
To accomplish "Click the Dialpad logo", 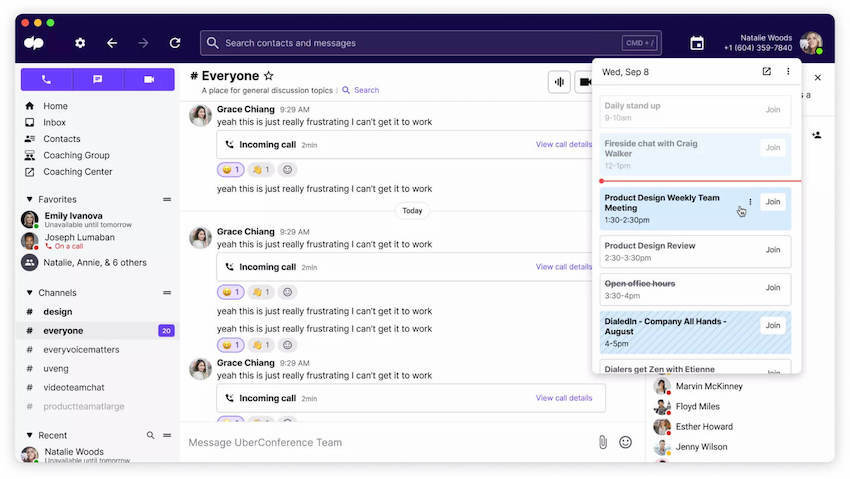I will tap(34, 43).
